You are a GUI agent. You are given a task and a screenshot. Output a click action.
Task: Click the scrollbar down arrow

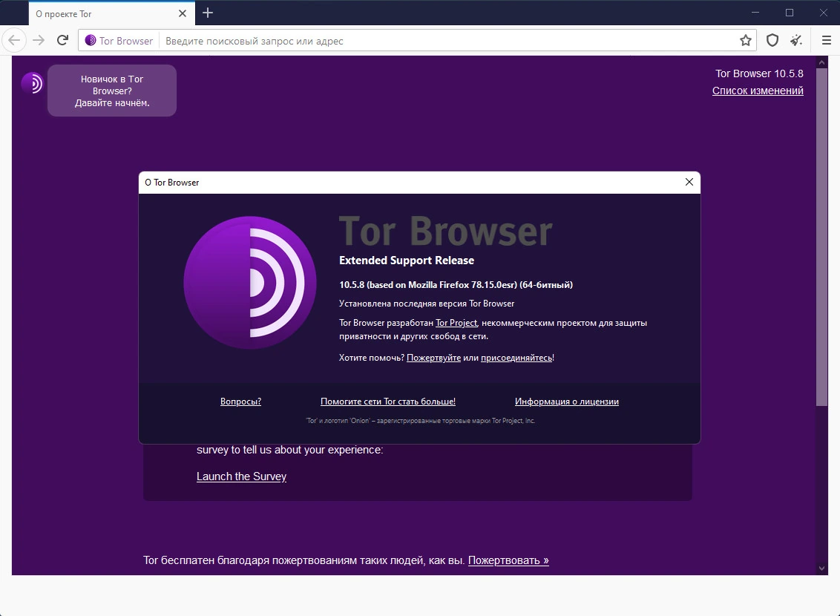pos(821,569)
